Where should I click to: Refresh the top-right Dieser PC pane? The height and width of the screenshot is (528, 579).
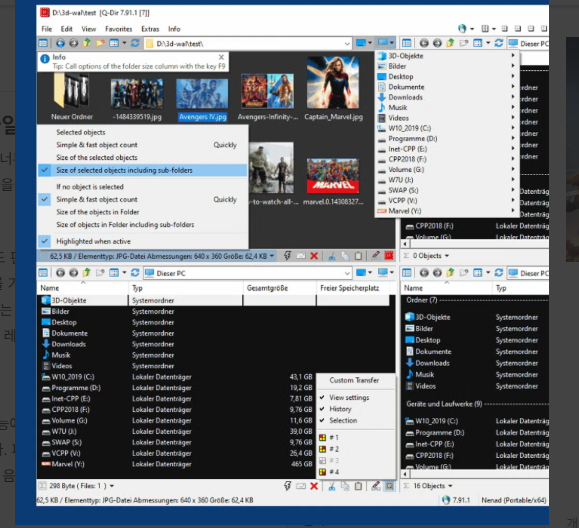coord(499,43)
